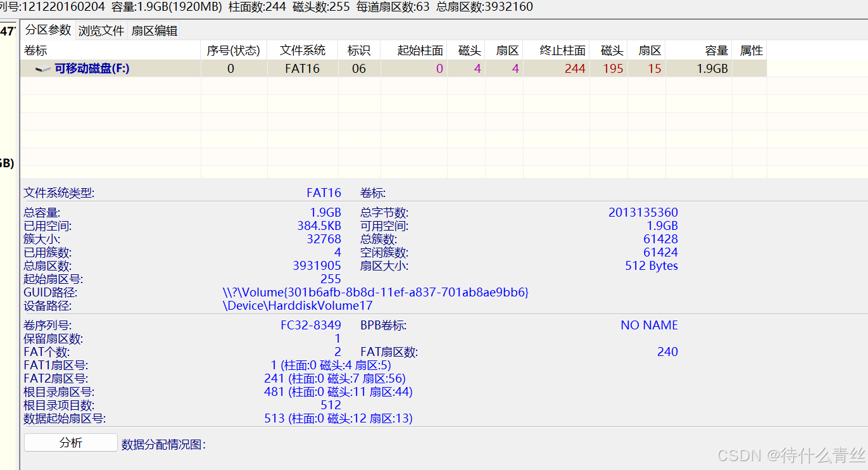
Task: Click the 标识 column header
Action: (359, 51)
